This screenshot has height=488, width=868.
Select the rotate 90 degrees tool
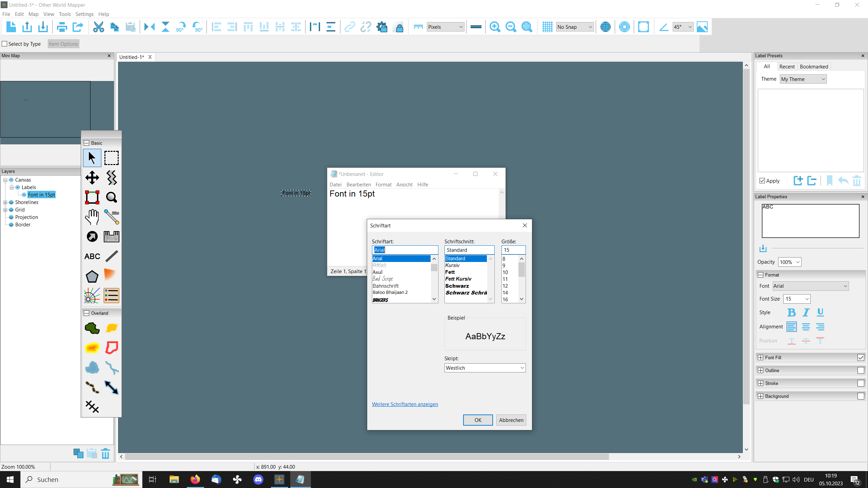point(181,27)
